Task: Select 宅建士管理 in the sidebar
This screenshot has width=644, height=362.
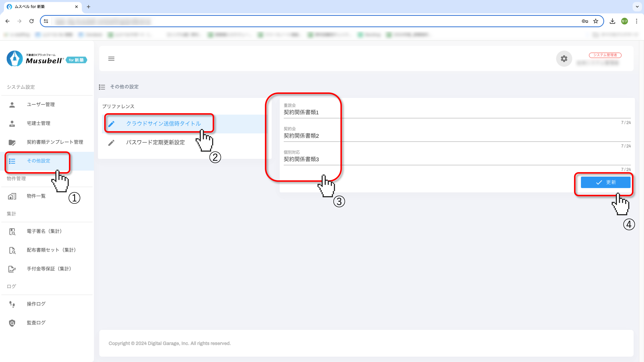Action: click(38, 123)
